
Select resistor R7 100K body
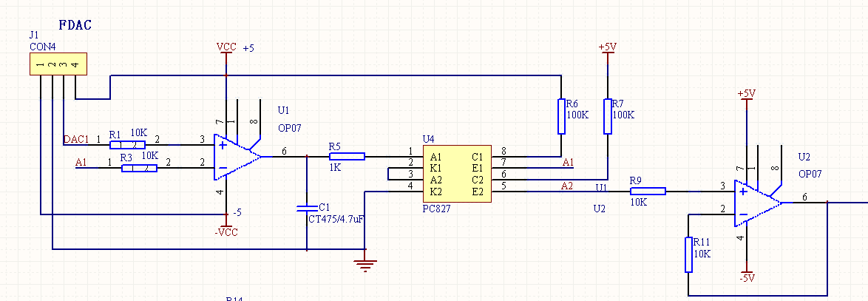coord(608,116)
